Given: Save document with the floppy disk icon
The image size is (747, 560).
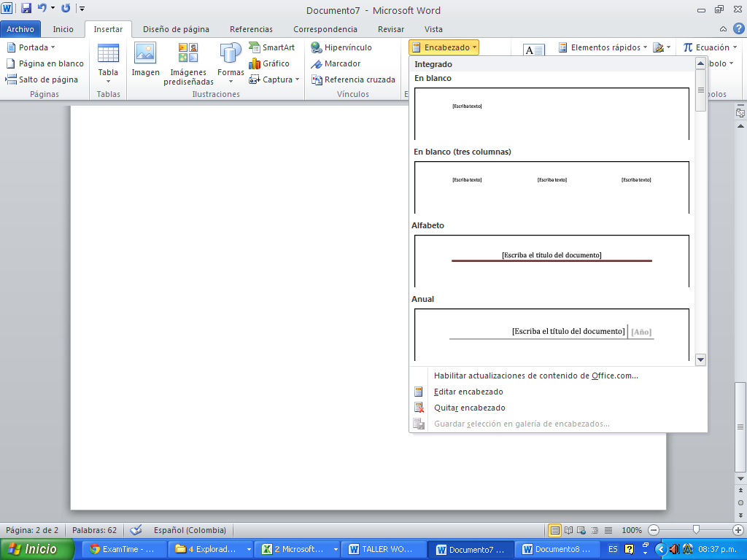Looking at the screenshot, I should pyautogui.click(x=26, y=9).
